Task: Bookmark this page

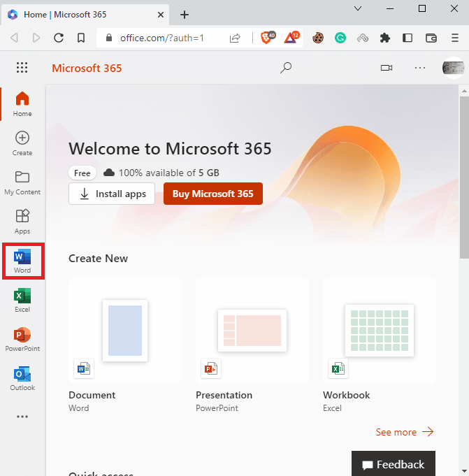Action: click(x=81, y=38)
